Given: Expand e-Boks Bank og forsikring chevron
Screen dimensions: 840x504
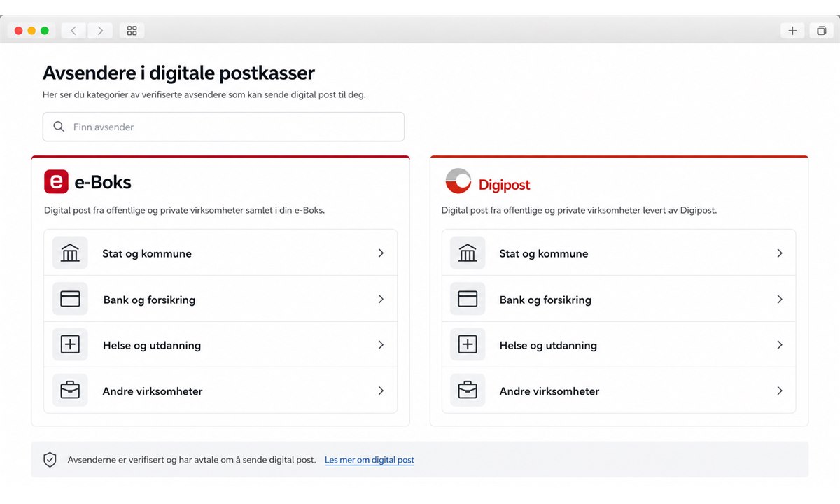Looking at the screenshot, I should [381, 299].
